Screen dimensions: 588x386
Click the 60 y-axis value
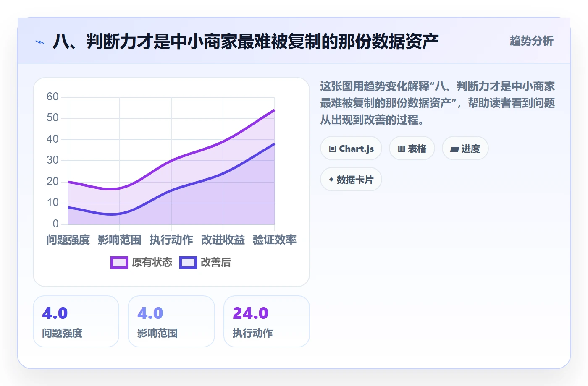pyautogui.click(x=52, y=96)
